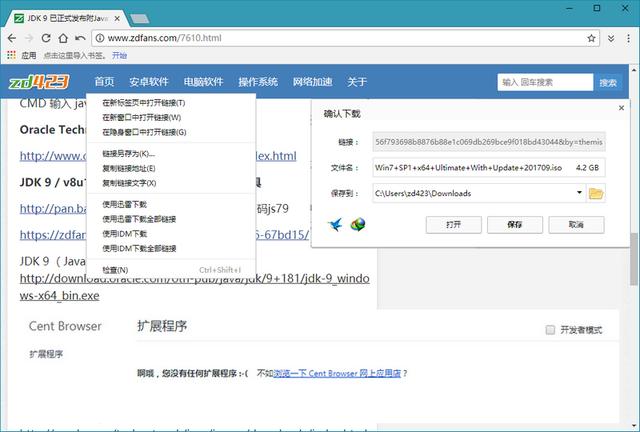Choose copy link address option
This screenshot has width=640, height=432.
[171, 169]
